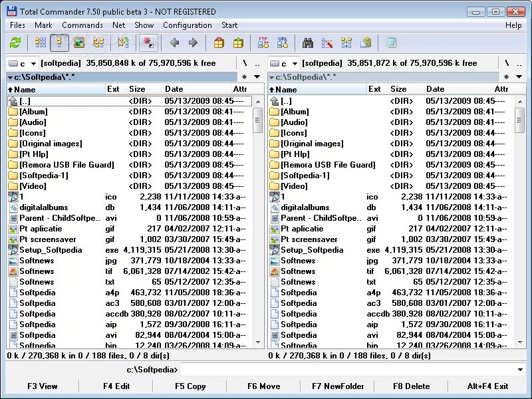Select the [..] parent folder icon in right panel

274,101
